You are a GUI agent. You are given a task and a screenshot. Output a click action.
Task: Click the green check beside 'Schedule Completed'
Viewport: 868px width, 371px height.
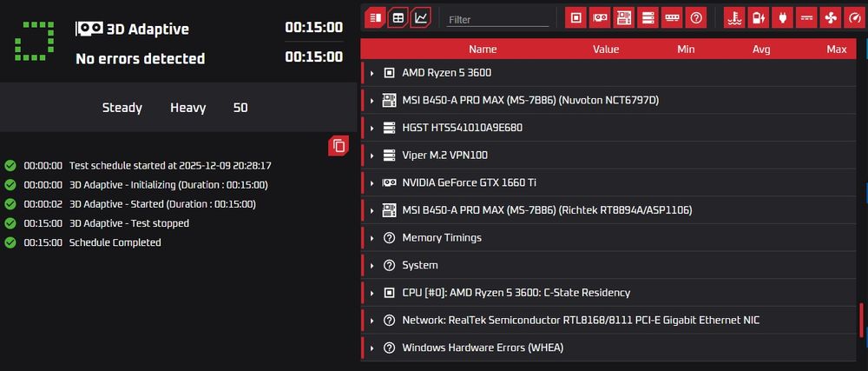click(x=10, y=242)
